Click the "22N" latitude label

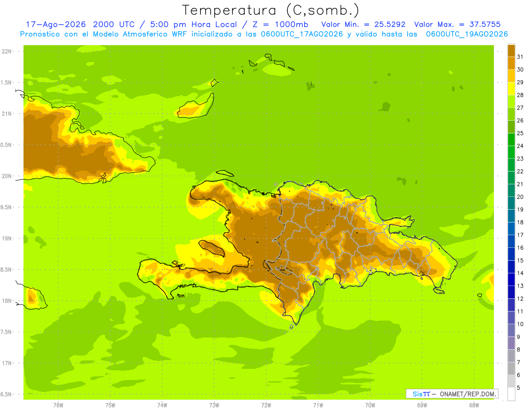[x=7, y=51]
